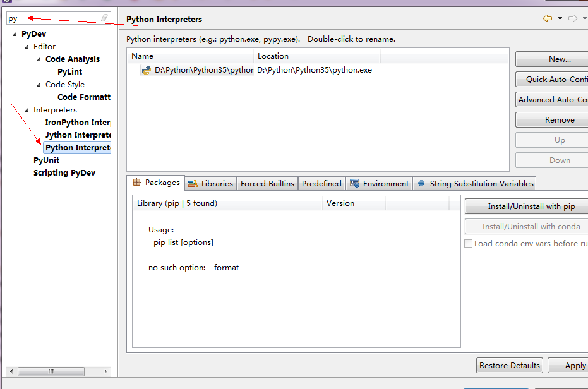
Task: Open the back history dropdown arrow
Action: (x=560, y=18)
